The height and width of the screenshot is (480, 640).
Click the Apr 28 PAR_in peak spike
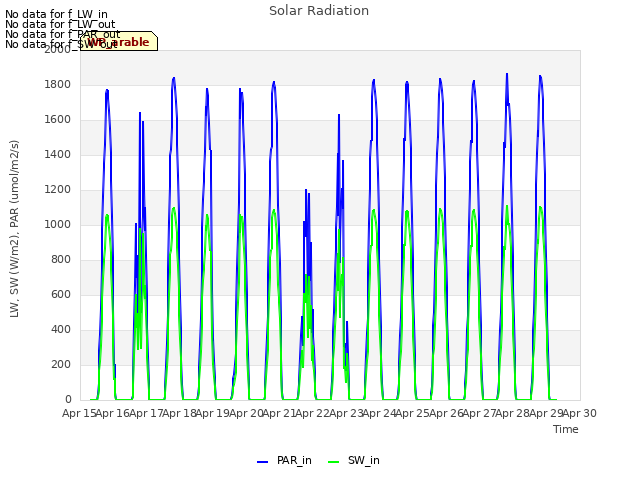[x=507, y=75]
